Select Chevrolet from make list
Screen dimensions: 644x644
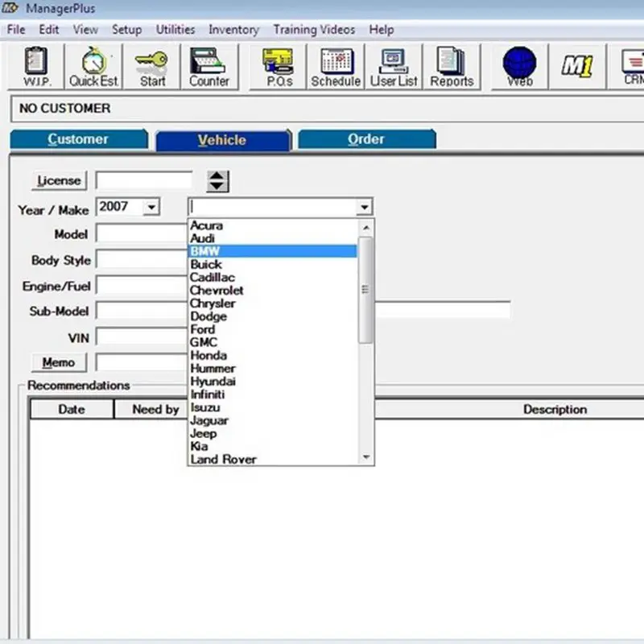(273, 291)
